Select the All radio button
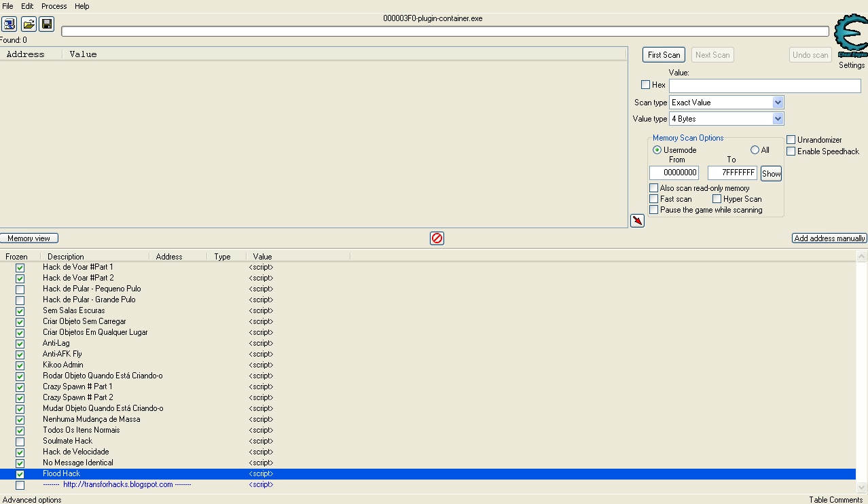Image resolution: width=868 pixels, height=504 pixels. pyautogui.click(x=755, y=150)
